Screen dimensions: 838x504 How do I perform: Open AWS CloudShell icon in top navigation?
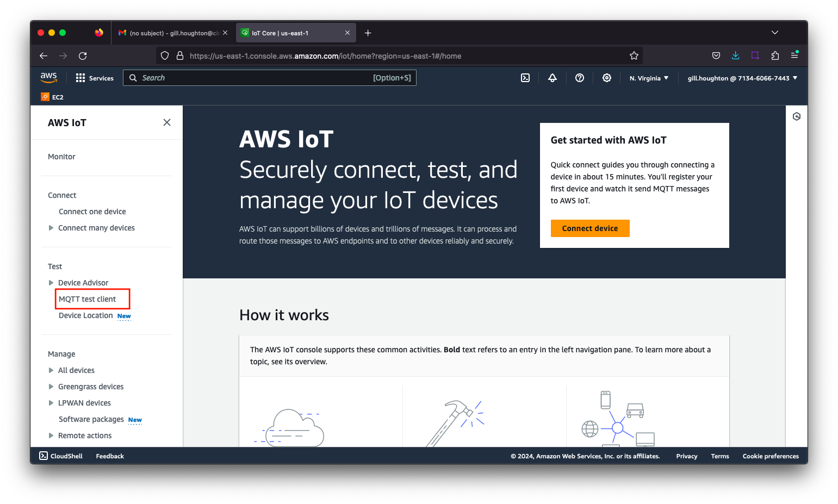coord(525,78)
